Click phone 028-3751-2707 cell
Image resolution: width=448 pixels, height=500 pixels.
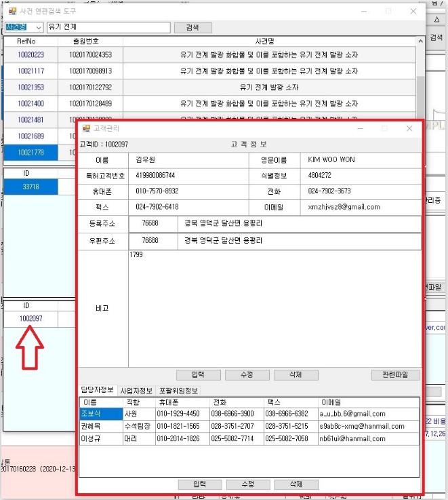click(237, 426)
